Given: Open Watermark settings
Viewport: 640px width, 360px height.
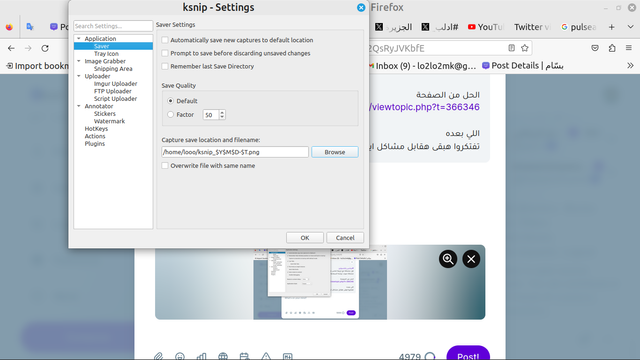Looking at the screenshot, I should pyautogui.click(x=109, y=121).
